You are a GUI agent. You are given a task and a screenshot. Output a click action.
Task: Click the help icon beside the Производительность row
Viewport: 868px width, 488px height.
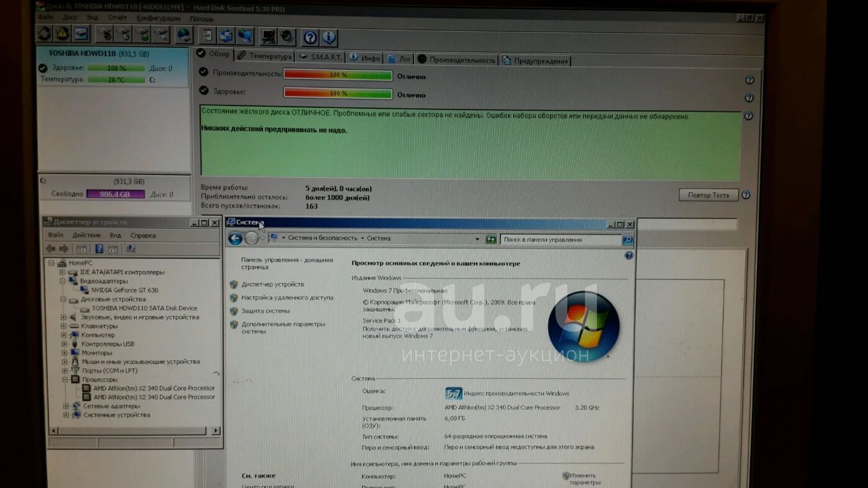coord(750,80)
